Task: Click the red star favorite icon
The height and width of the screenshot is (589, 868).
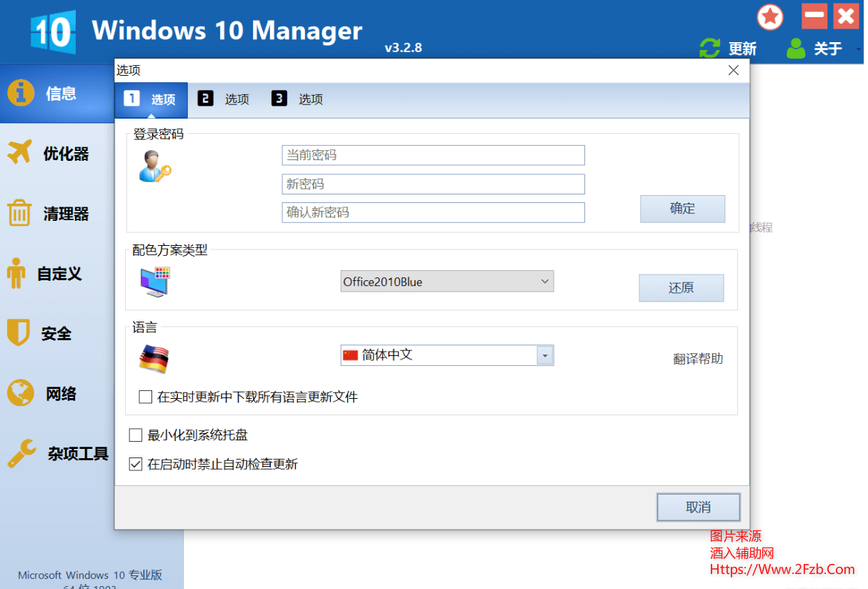Action: point(770,16)
